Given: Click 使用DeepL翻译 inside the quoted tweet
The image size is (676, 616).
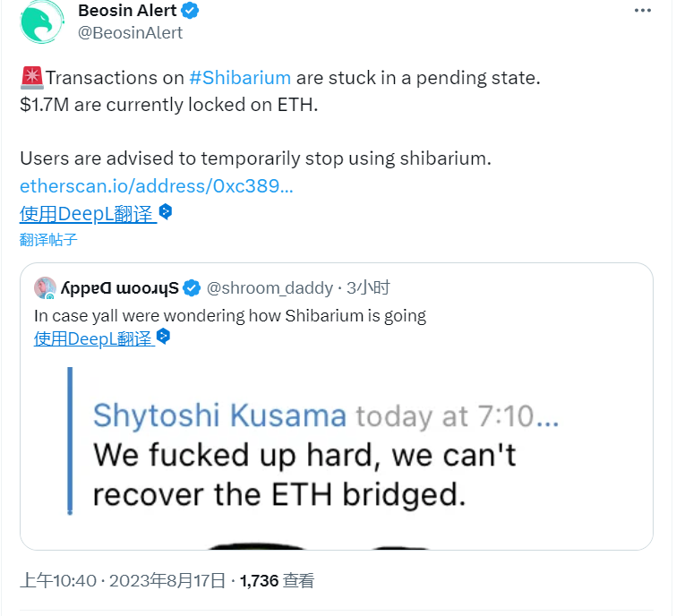Looking at the screenshot, I should coord(93,338).
